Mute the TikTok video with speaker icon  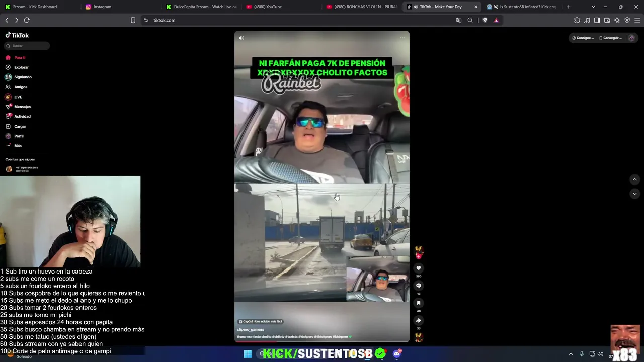click(242, 38)
